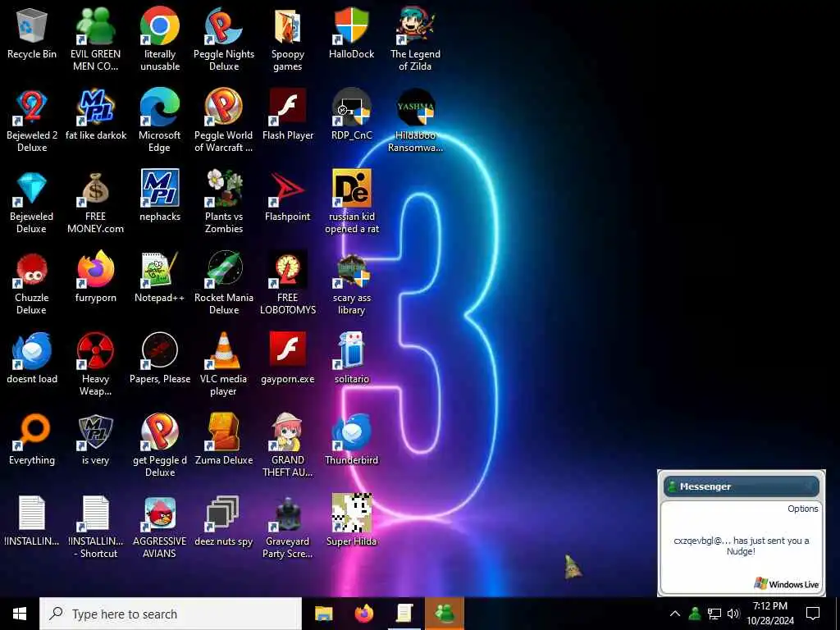The width and height of the screenshot is (840, 630).
Task: Click the volume speaker tray icon
Action: pyautogui.click(x=733, y=614)
